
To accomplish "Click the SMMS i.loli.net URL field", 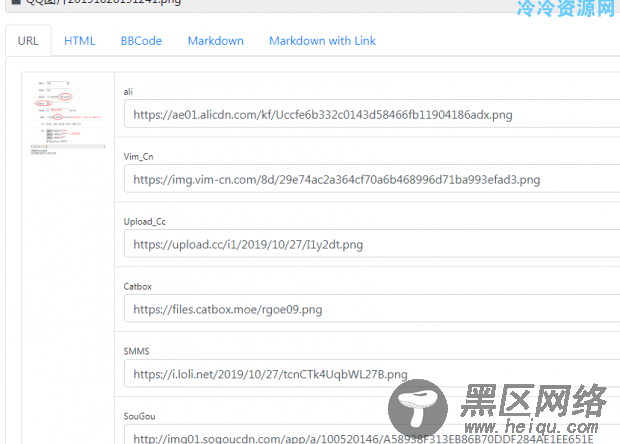I will 372,374.
